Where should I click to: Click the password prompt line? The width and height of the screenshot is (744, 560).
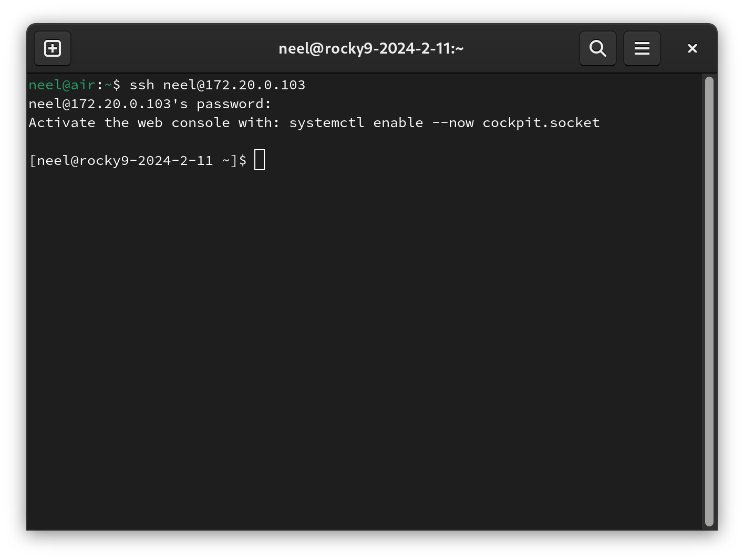pyautogui.click(x=149, y=103)
